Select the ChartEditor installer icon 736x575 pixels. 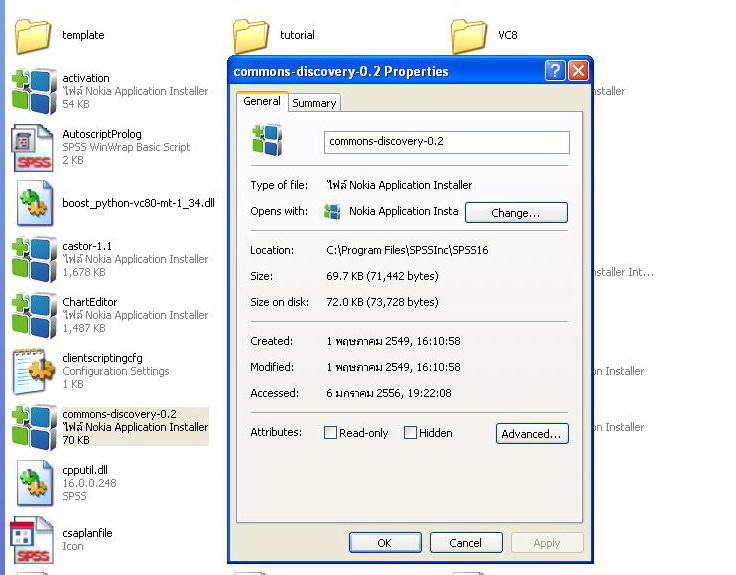[34, 315]
